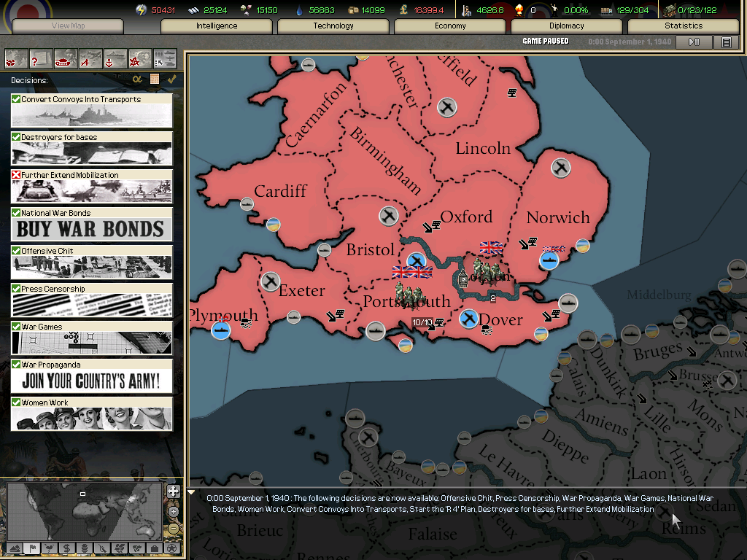Select the Exeter airbase plane icon
This screenshot has width=747, height=560.
tap(270, 281)
